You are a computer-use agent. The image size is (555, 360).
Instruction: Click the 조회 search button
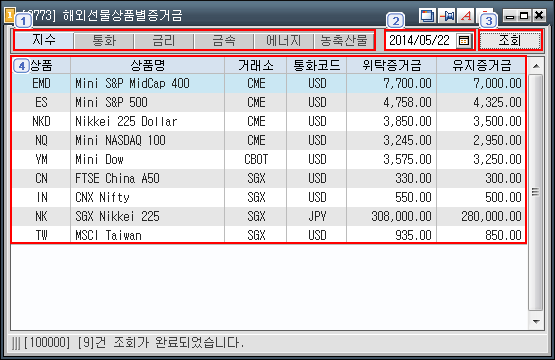[x=510, y=40]
